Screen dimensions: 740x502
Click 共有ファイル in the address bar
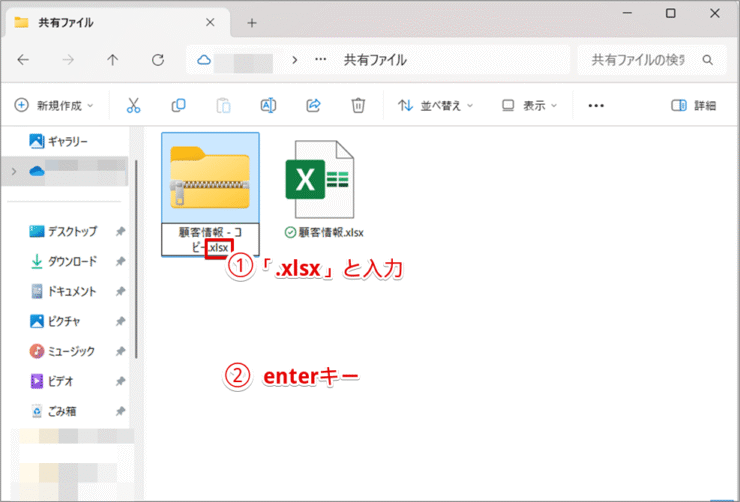(x=375, y=60)
